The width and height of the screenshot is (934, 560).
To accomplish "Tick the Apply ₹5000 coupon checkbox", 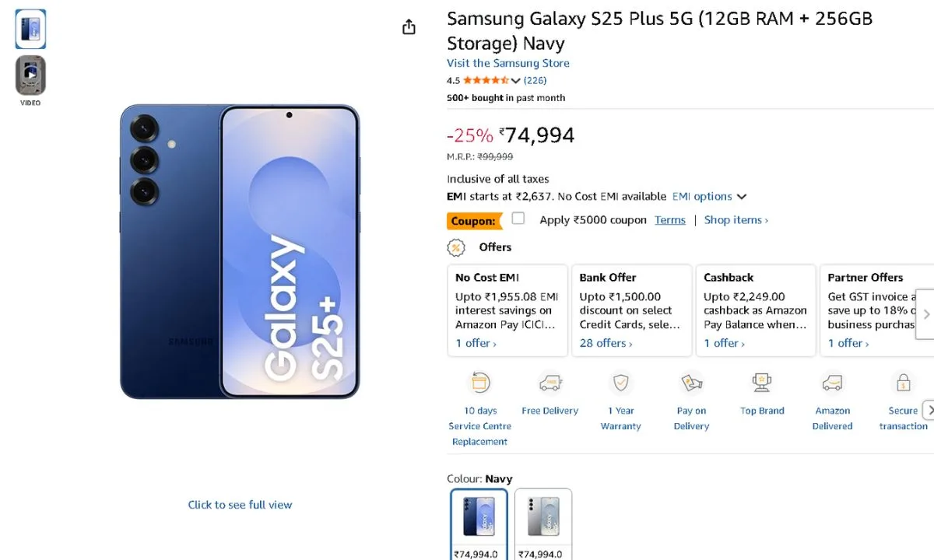I will pos(518,219).
